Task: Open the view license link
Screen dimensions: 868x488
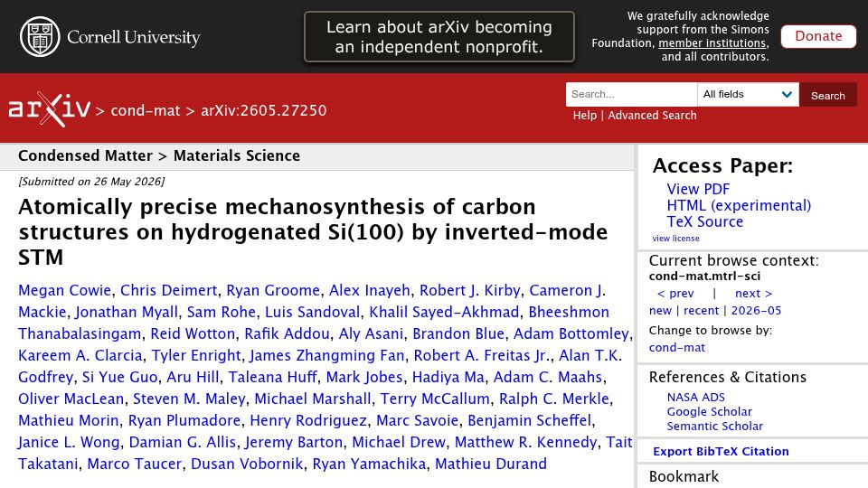Action: 675,239
